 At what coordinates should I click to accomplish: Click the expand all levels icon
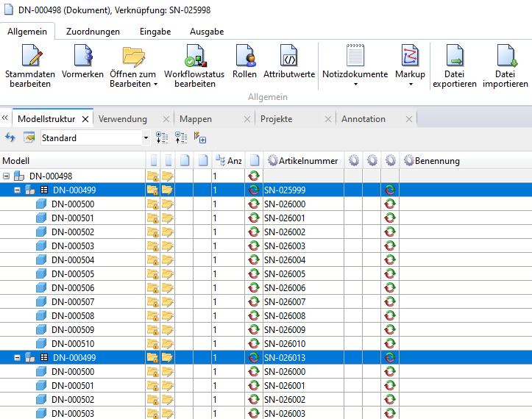coord(163,137)
